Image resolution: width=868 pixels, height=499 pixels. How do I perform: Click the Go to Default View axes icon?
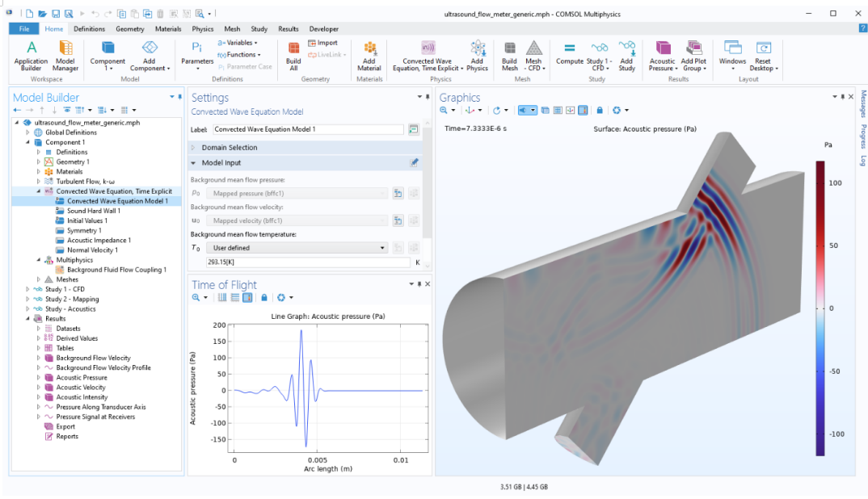pyautogui.click(x=470, y=110)
